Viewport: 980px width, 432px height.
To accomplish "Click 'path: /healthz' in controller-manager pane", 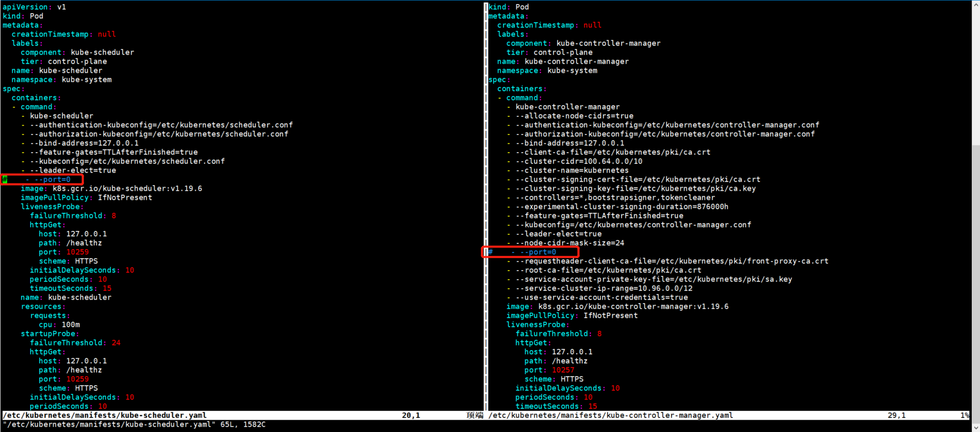I will click(556, 361).
